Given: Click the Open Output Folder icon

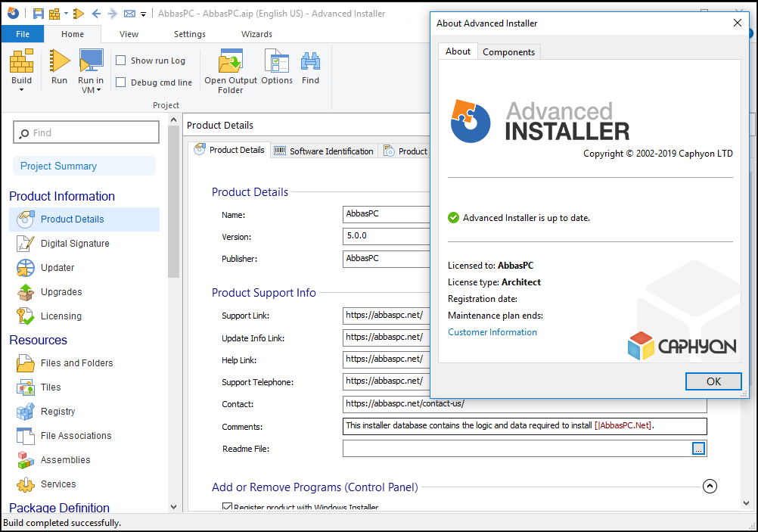Looking at the screenshot, I should (x=231, y=61).
